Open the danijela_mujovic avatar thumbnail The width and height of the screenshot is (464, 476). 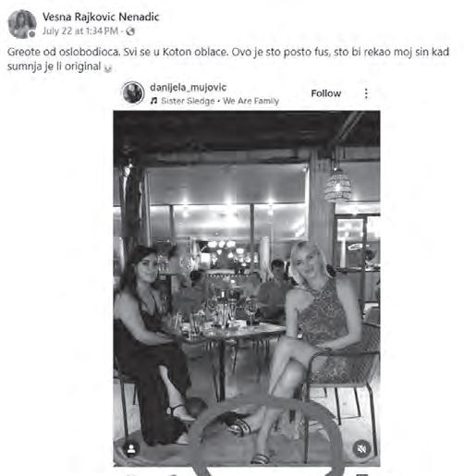pos(133,92)
